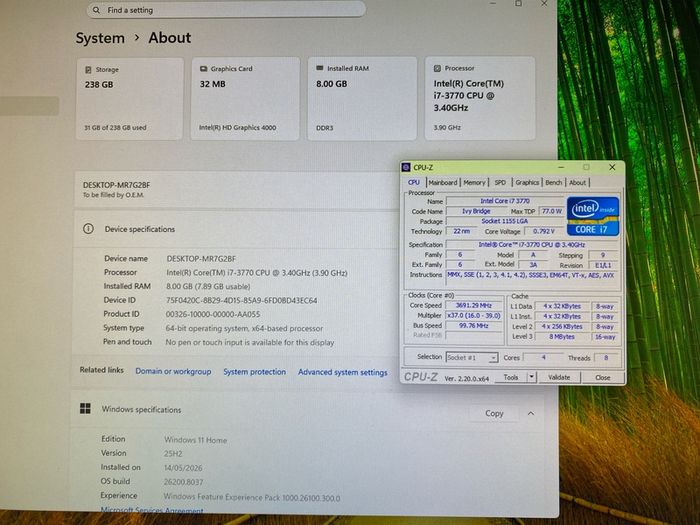Select the Installed RAM value 8.00 GB (7.89 GB usable)
700x525 pixels.
(x=208, y=287)
